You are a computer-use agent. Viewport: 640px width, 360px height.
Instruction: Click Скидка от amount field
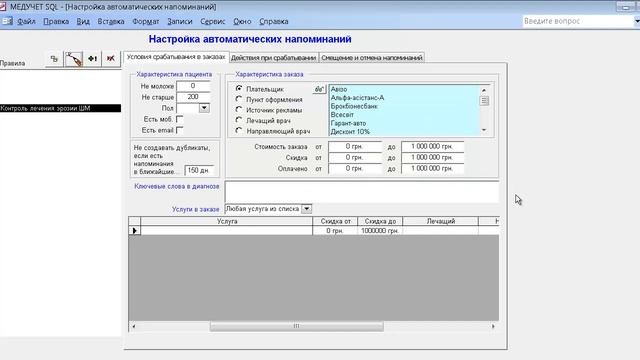click(x=355, y=158)
